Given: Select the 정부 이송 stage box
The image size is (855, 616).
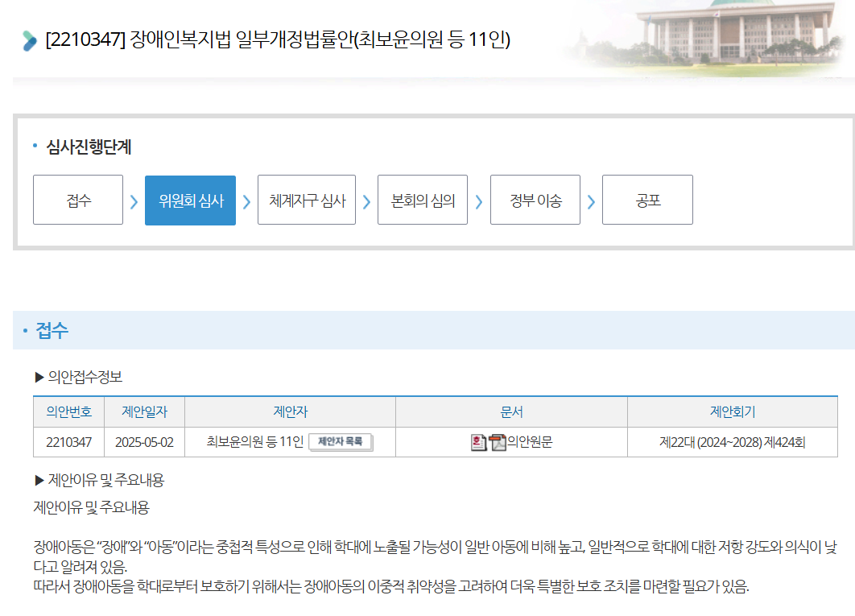Looking at the screenshot, I should [535, 200].
